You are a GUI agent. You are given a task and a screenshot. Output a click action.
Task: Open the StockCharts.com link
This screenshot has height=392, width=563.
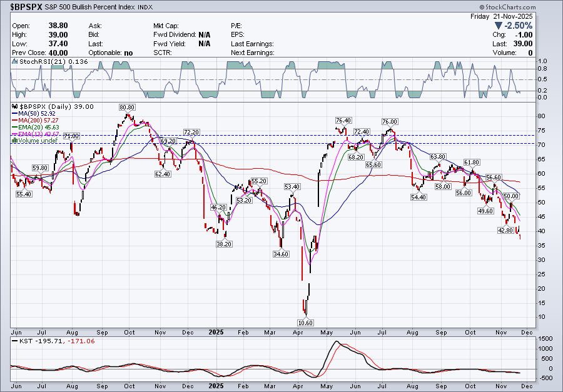(510, 6)
